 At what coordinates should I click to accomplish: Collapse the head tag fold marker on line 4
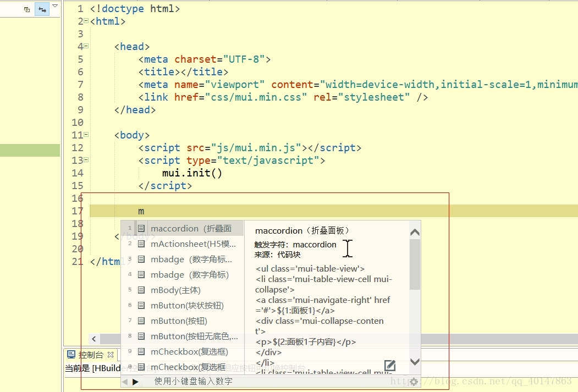point(86,46)
